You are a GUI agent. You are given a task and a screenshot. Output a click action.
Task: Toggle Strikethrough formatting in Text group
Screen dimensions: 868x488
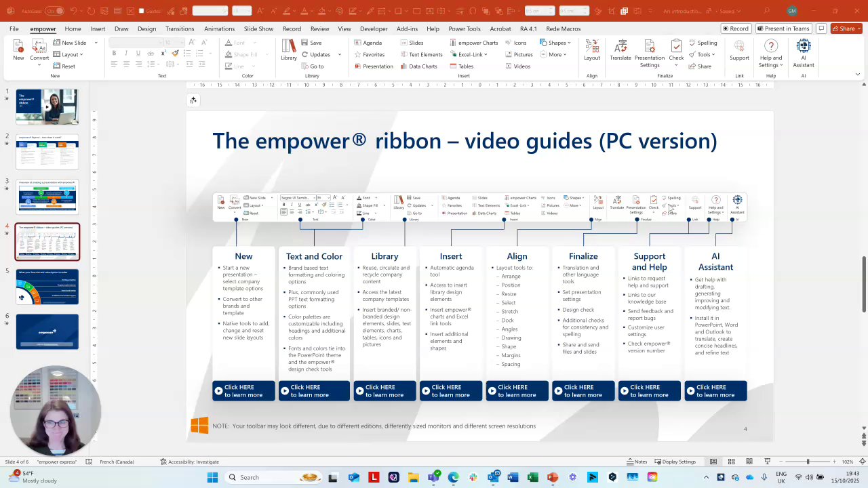coord(151,54)
